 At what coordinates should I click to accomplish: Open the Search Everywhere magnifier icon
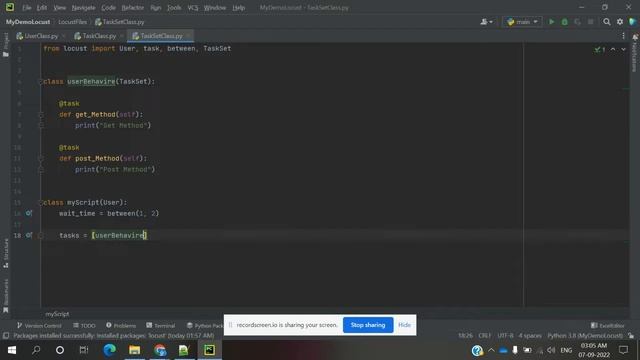(607, 22)
